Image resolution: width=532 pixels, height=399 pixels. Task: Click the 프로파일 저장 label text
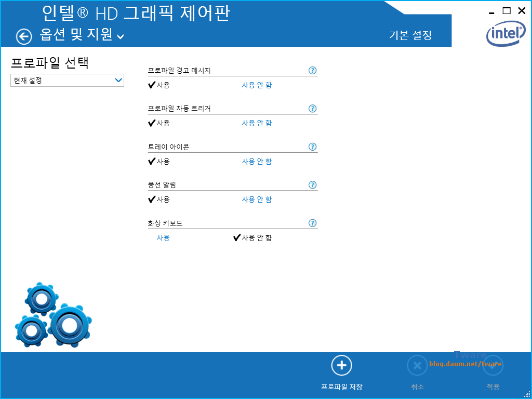[342, 387]
